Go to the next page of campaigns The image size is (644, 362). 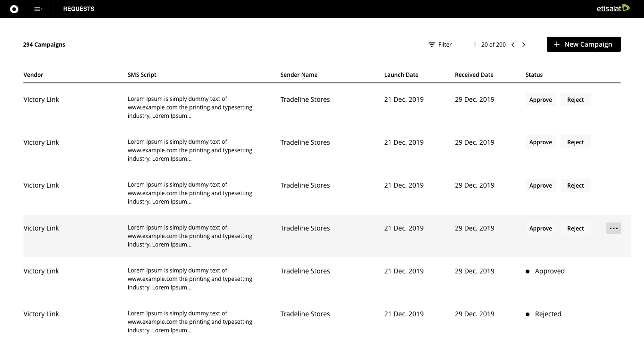[524, 45]
